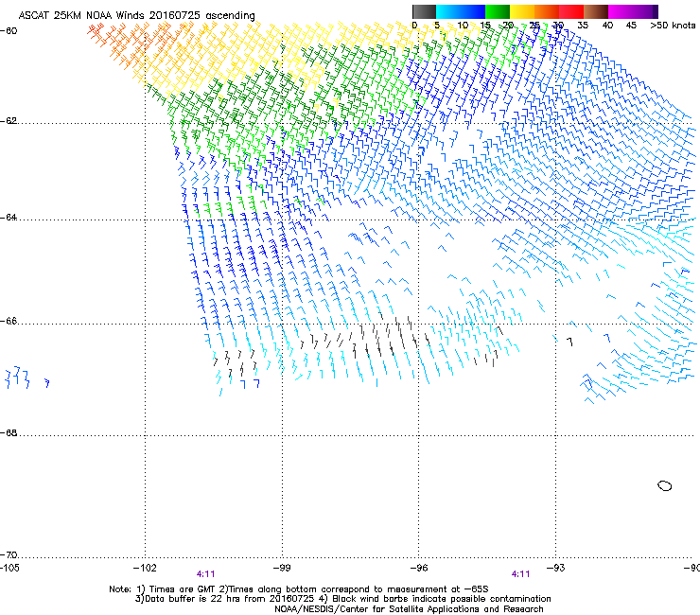Click the small black island outline

pyautogui.click(x=665, y=485)
